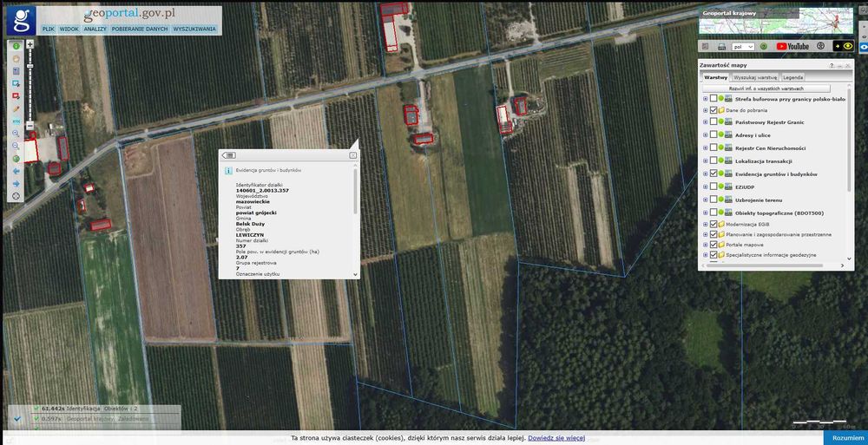This screenshot has width=868, height=445.
Task: Expand Modernizacja EGiB folder
Action: tap(705, 224)
